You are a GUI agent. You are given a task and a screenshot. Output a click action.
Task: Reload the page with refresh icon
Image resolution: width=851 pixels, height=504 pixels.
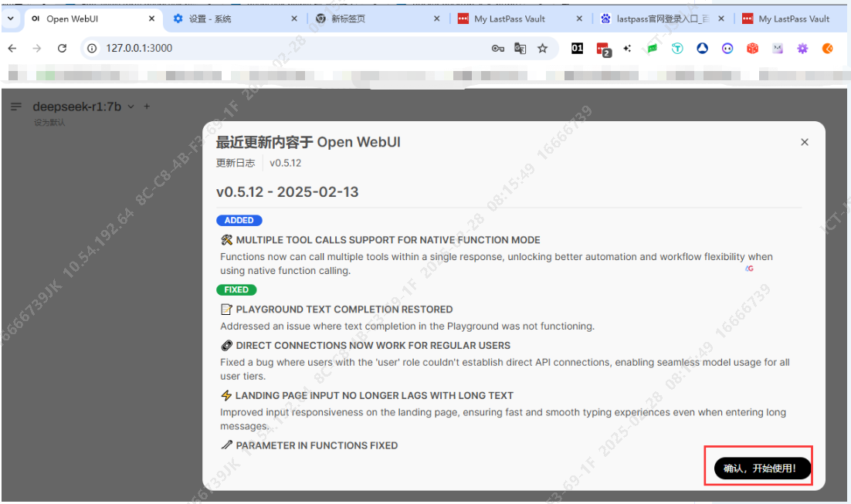tap(62, 49)
